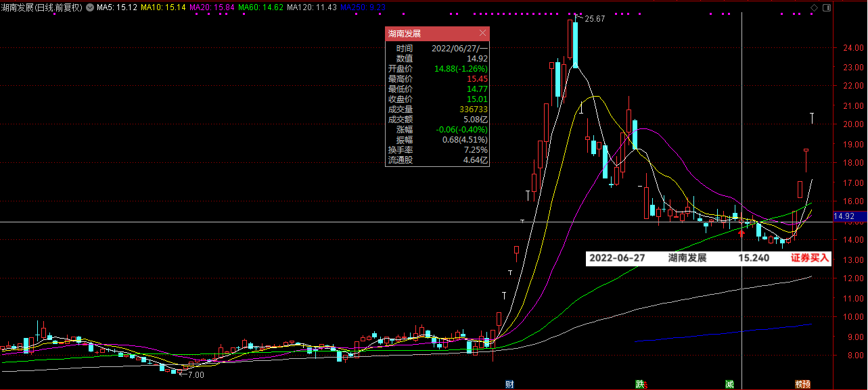The image size is (868, 390).
Task: Close the 湖南发展 info popup
Action: [482, 33]
